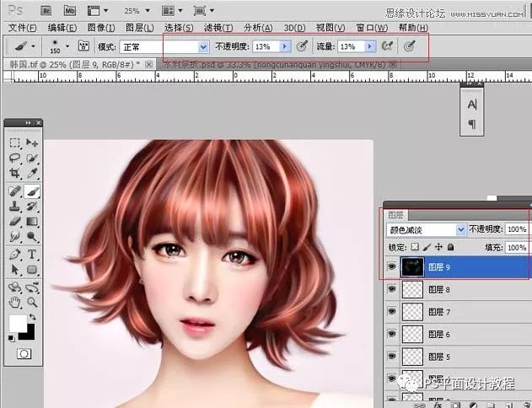532x408 pixels.
Task: Select the Gradient tool
Action: click(32, 223)
